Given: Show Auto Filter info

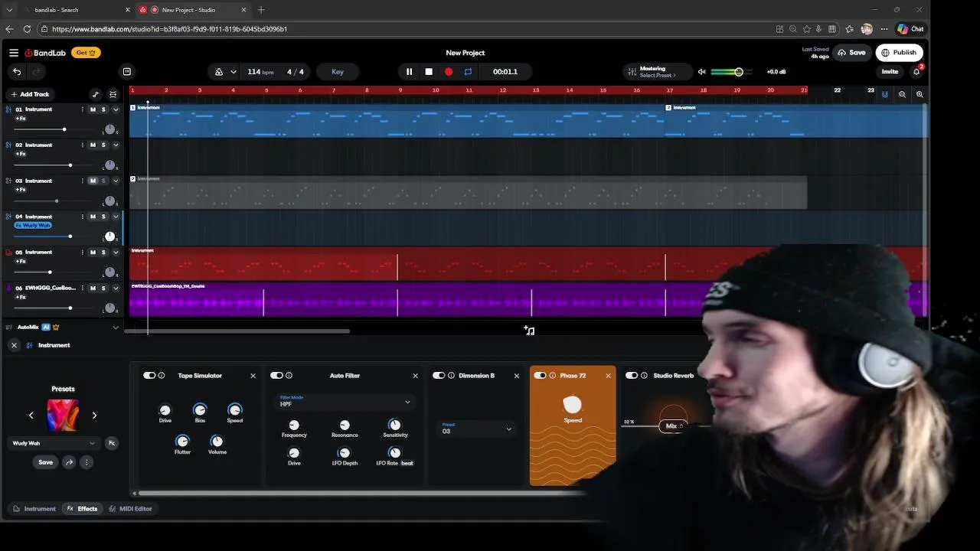Looking at the screenshot, I should pos(289,376).
